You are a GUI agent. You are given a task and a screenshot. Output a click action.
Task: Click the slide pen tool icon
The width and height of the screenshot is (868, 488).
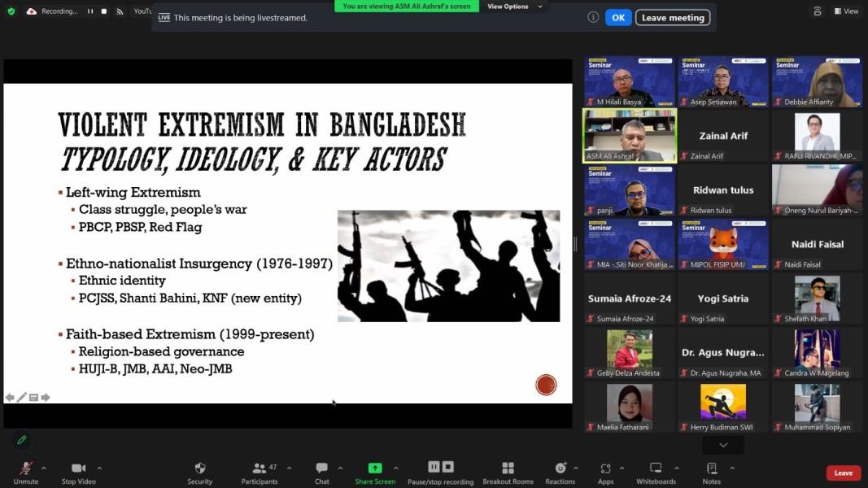[22, 397]
